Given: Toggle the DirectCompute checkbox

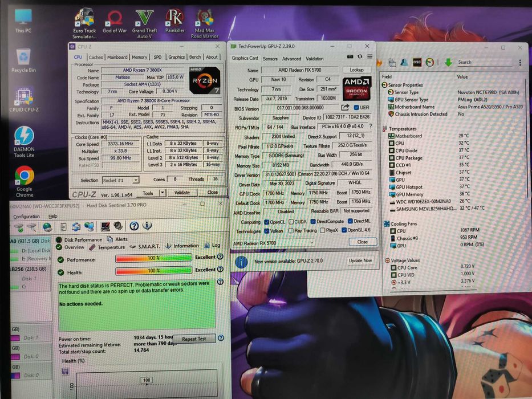Looking at the screenshot, I should (313, 221).
